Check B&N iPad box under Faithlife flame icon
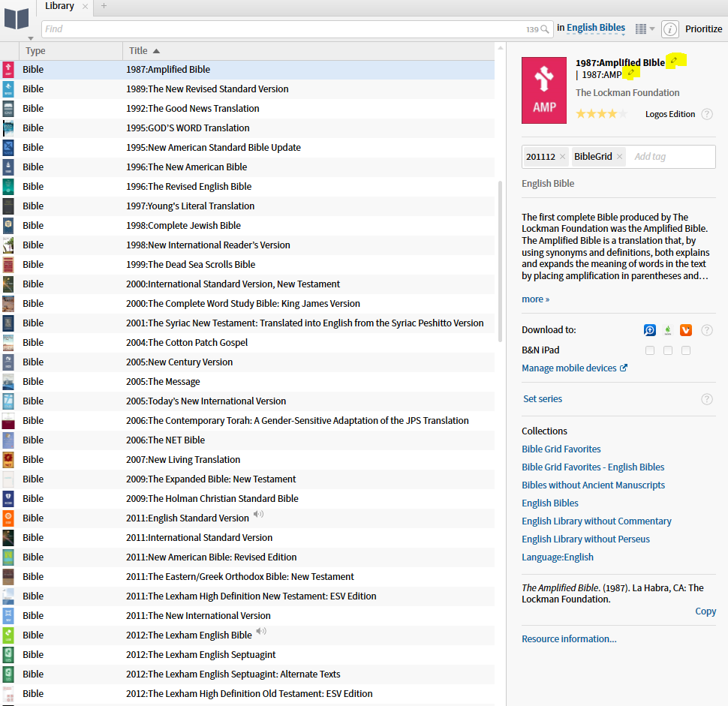 pyautogui.click(x=668, y=350)
